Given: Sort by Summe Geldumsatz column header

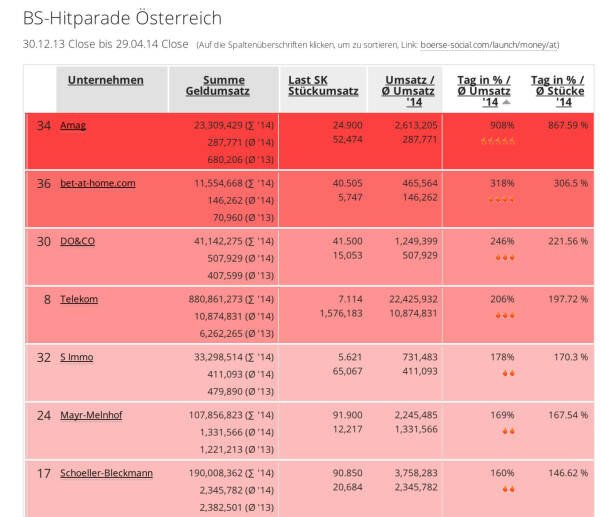Looking at the screenshot, I should point(217,86).
